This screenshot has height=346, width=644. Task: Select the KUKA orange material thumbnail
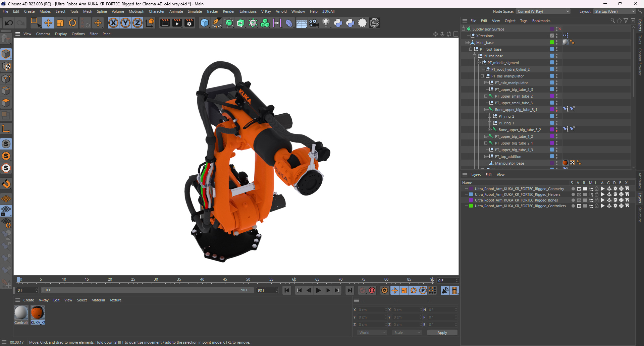[x=38, y=313]
